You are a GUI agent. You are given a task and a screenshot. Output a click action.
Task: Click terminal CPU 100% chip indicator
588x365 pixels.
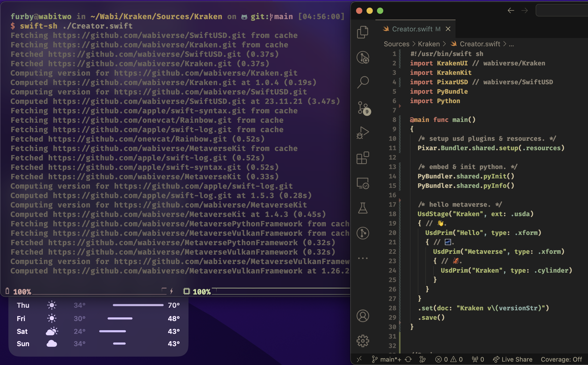197,291
